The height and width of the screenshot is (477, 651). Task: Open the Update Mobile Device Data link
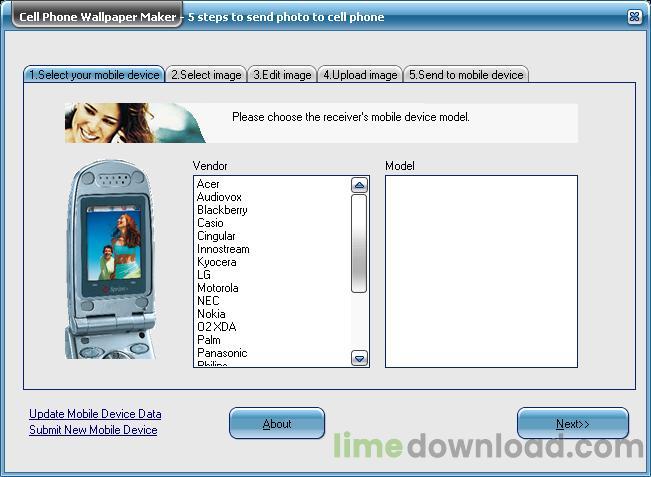95,414
